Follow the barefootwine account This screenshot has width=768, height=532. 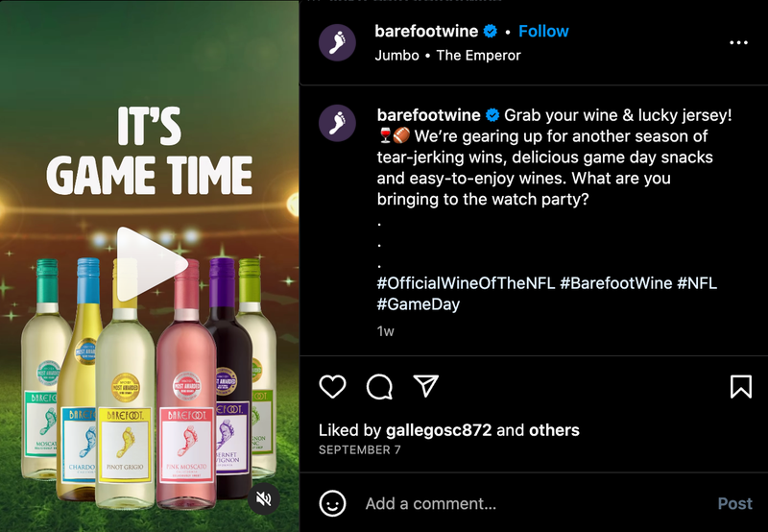point(543,32)
